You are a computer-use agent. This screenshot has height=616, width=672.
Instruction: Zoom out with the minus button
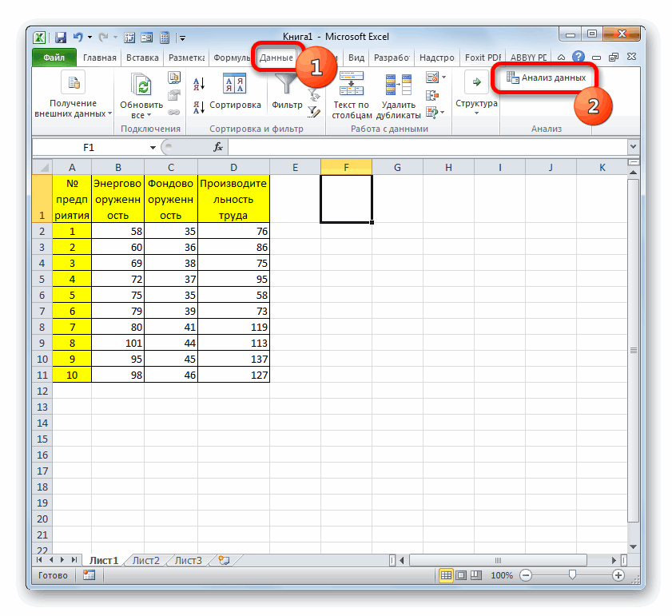click(x=526, y=575)
